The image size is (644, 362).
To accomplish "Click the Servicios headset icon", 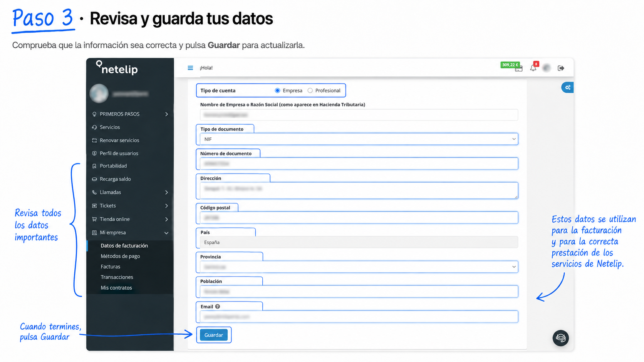I will [94, 127].
